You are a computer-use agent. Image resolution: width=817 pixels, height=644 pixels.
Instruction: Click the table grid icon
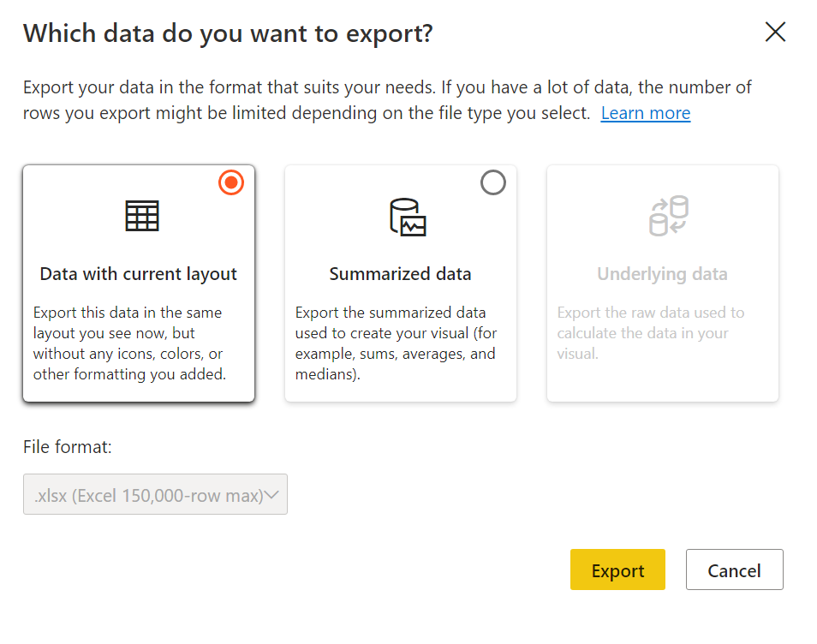141,216
